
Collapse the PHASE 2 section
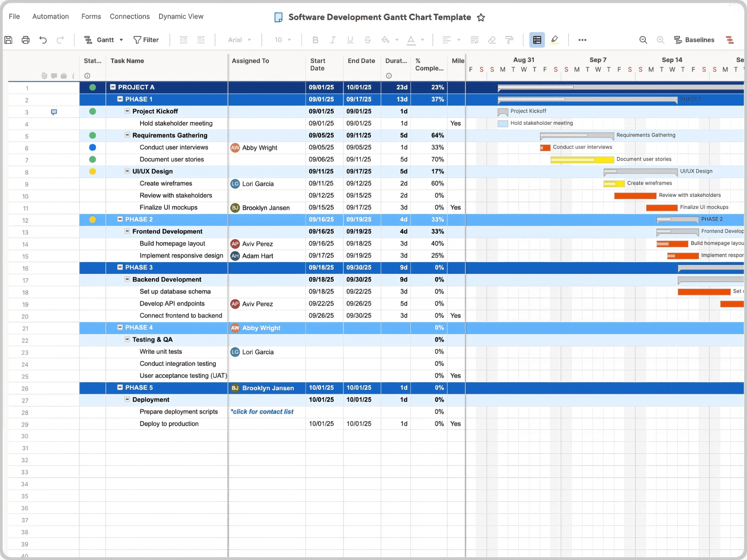coord(119,219)
